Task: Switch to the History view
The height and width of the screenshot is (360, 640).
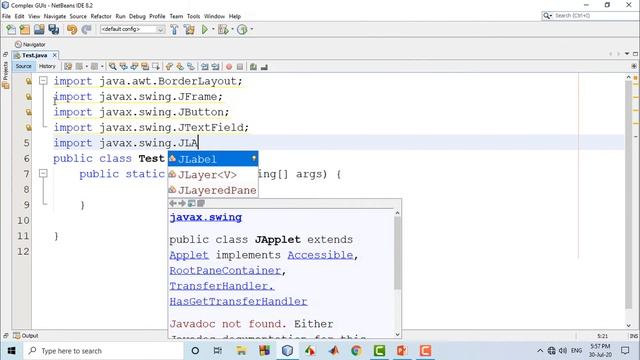Action: 47,66
